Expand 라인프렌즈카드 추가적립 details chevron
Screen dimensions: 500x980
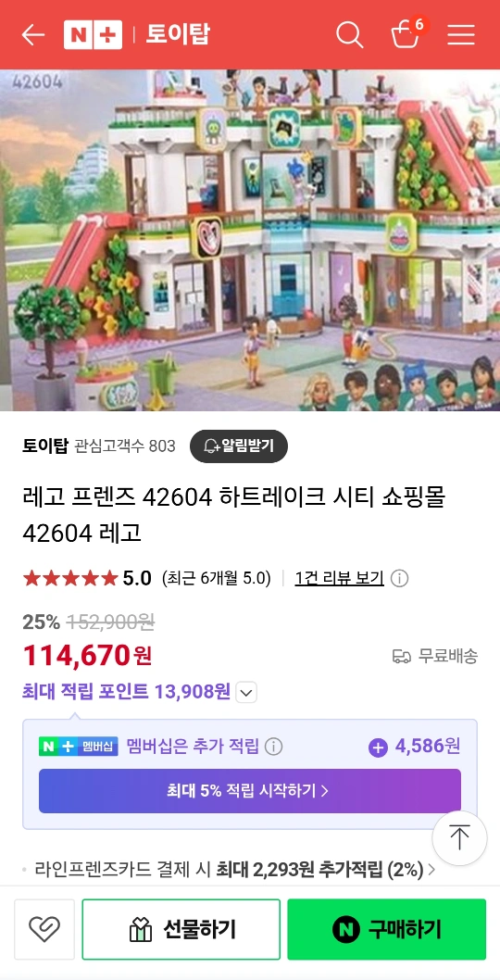(431, 870)
